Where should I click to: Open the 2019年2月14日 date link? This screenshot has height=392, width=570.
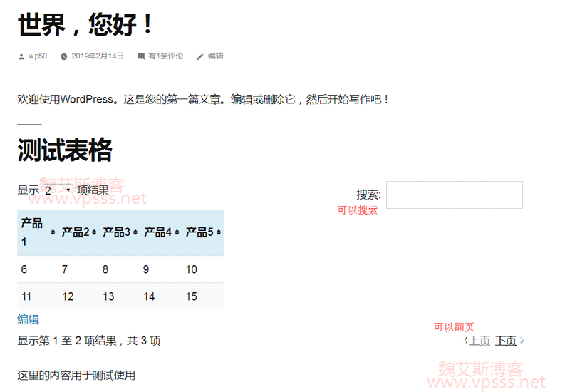(98, 56)
